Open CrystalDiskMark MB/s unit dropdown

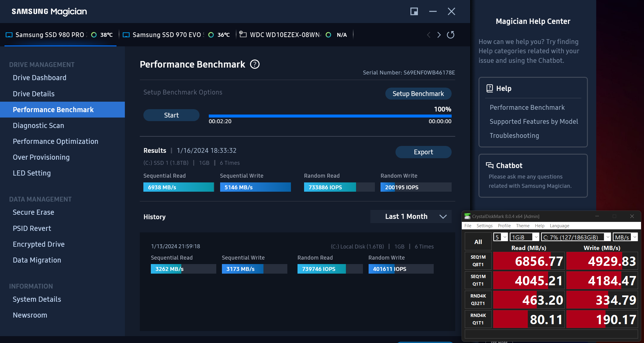click(625, 237)
